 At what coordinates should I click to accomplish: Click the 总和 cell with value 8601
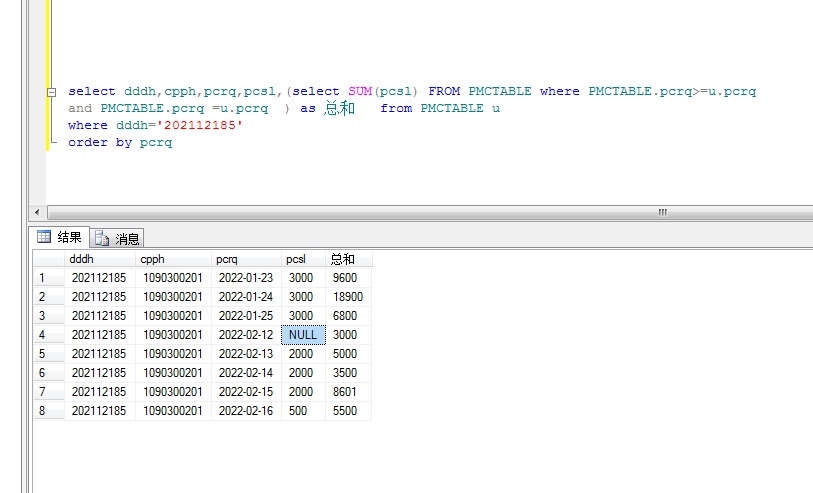[x=348, y=392]
